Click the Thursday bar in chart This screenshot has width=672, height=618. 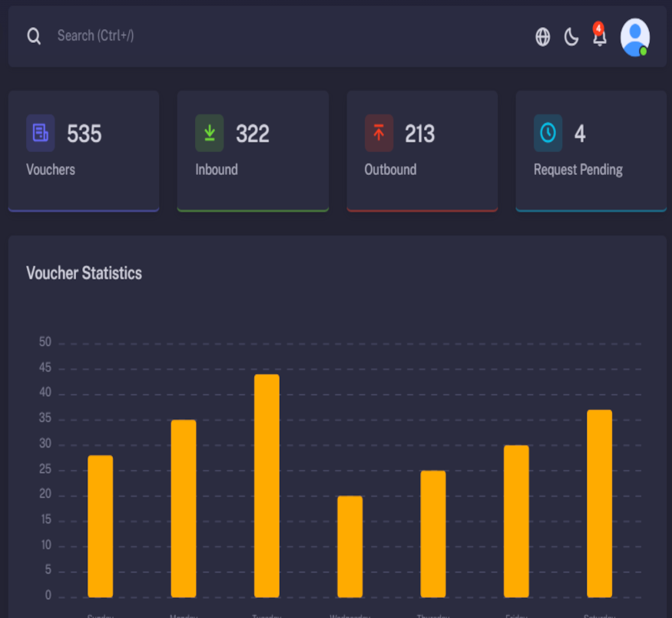[x=433, y=534]
